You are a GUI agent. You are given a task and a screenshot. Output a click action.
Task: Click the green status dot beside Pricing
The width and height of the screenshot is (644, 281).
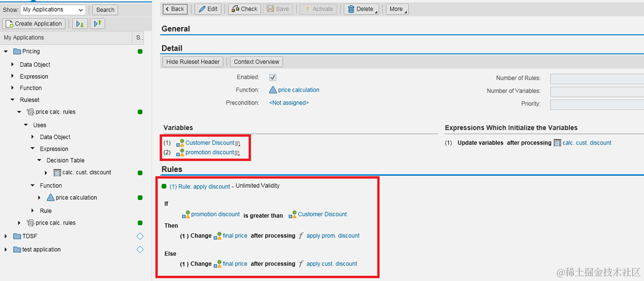(x=140, y=51)
